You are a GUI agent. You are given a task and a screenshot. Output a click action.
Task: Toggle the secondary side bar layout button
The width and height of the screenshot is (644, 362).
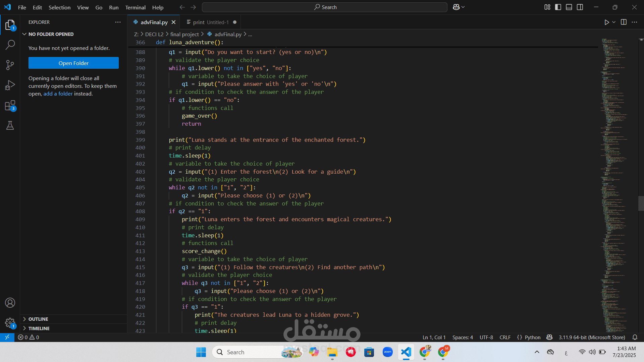(x=580, y=7)
